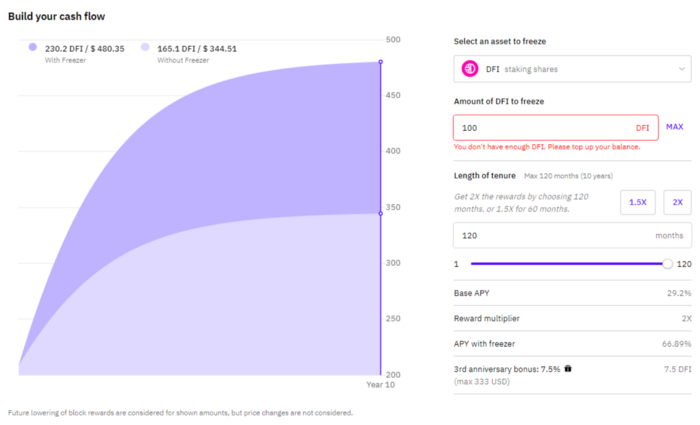The height and width of the screenshot is (425, 700).
Task: Click the top chart marker at Year 10
Action: (381, 62)
